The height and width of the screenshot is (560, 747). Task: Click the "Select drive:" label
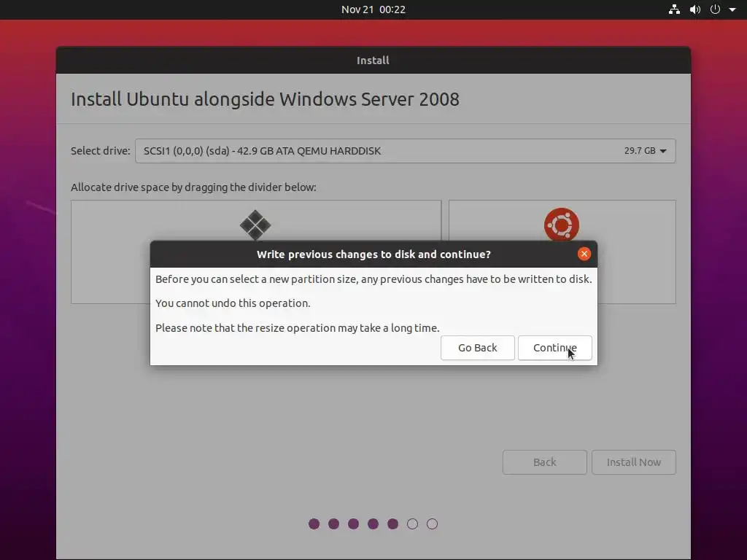coord(101,151)
